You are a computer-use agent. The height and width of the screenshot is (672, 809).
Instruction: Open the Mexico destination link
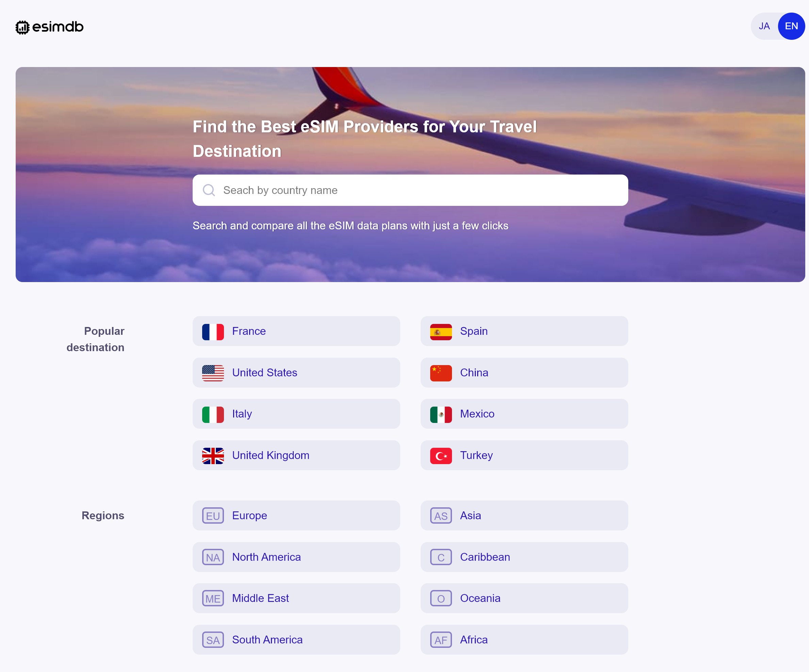pos(524,414)
